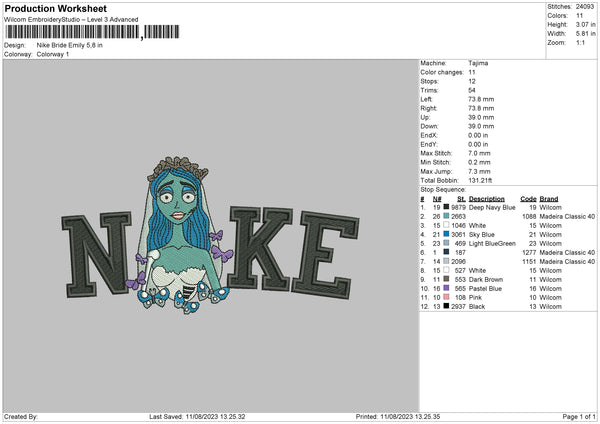Screen dimensions: 600x424
Task: Select the Min Stitch value "0.2 mm"
Action: (x=479, y=162)
